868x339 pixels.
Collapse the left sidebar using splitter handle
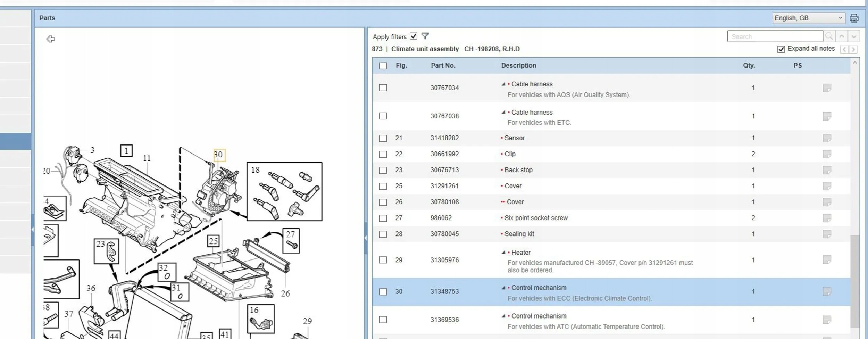click(x=33, y=229)
